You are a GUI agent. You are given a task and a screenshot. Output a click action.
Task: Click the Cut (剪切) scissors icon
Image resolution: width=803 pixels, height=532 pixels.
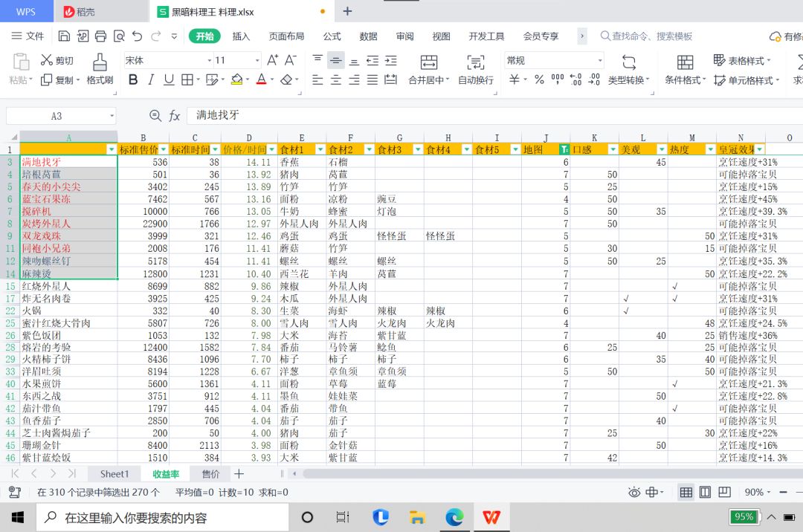pyautogui.click(x=47, y=60)
